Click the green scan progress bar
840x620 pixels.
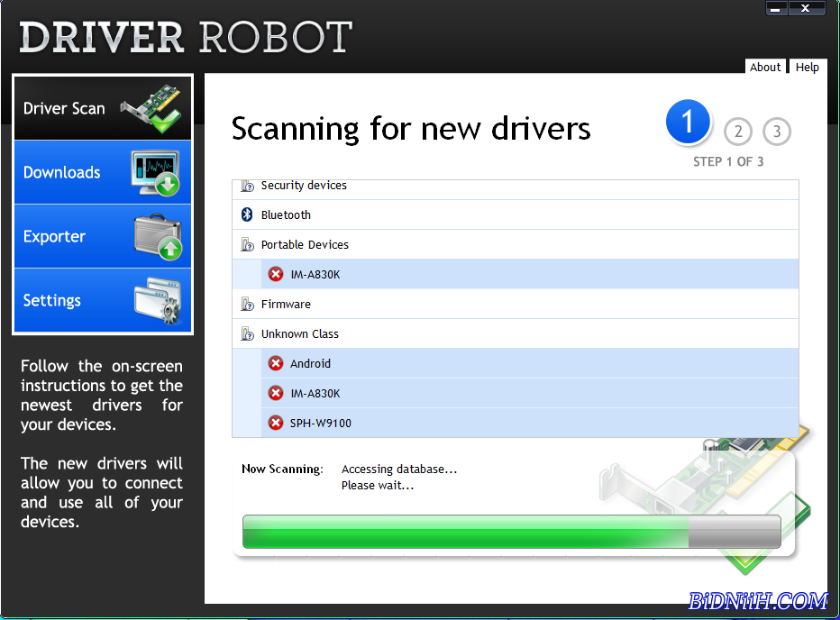coord(512,532)
